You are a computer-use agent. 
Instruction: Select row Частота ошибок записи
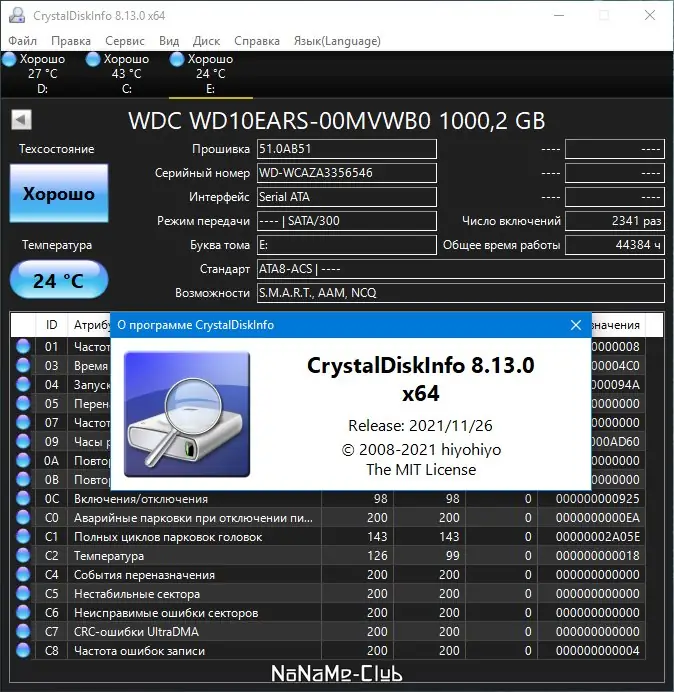coord(327,651)
